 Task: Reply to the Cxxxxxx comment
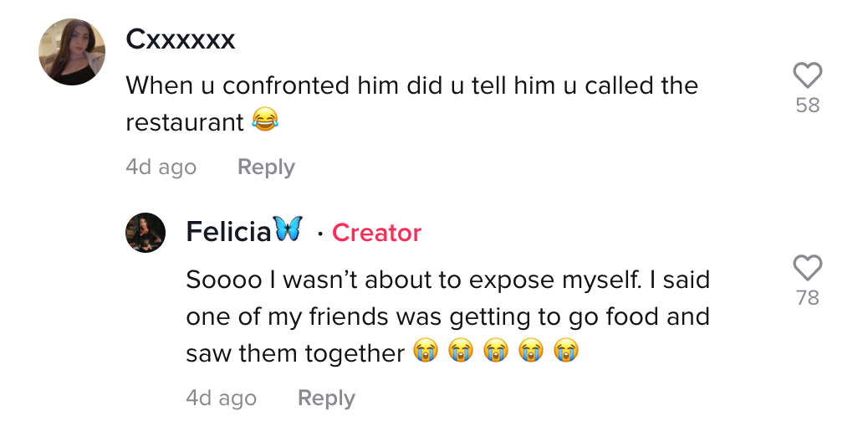266,167
